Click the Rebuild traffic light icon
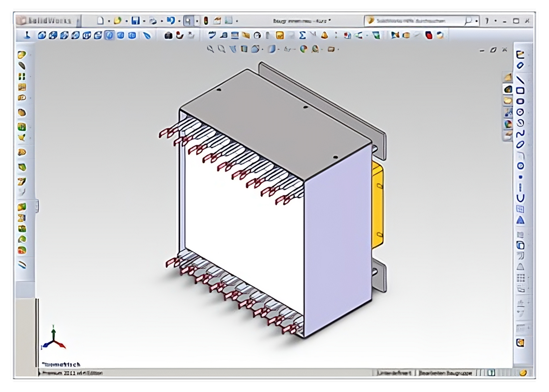Image resolution: width=549 pixels, height=392 pixels. [x=206, y=21]
